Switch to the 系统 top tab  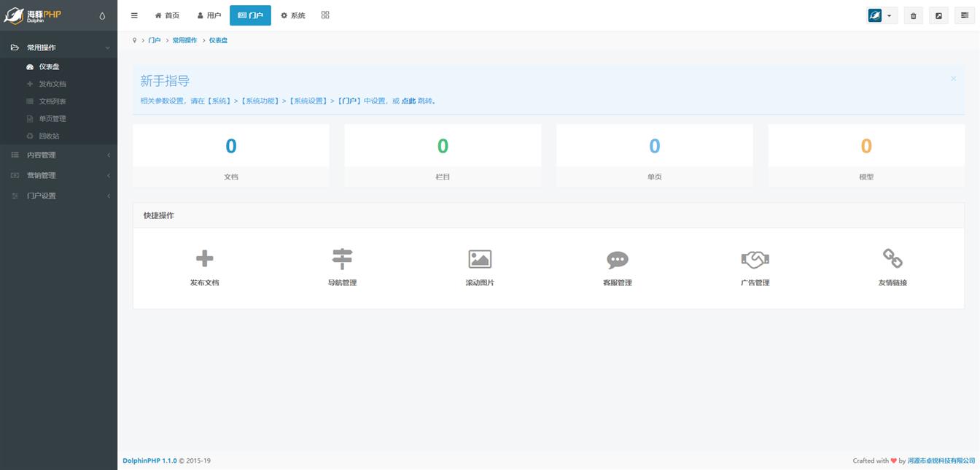(x=293, y=15)
